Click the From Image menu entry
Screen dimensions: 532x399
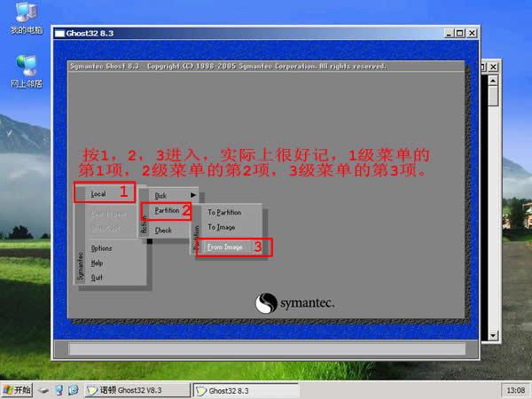(225, 247)
